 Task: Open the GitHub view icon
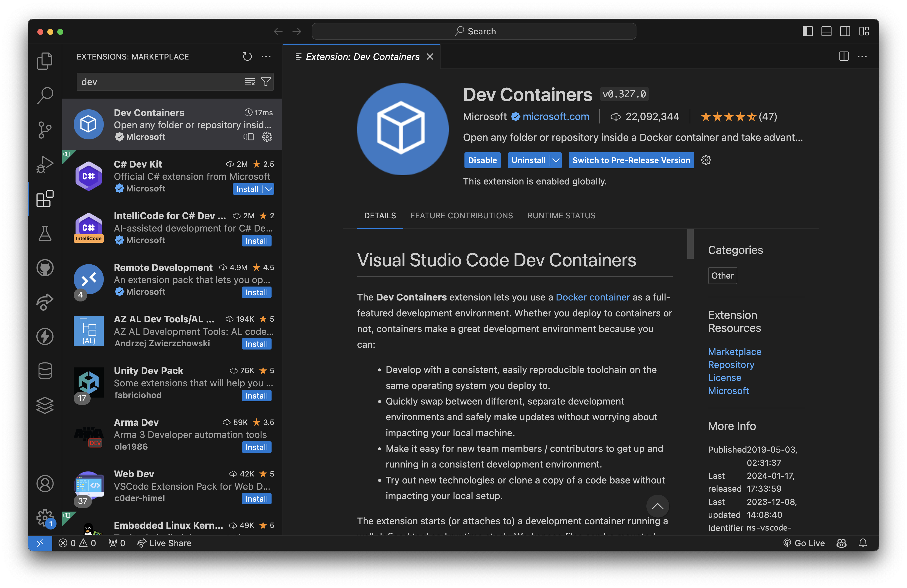pos(45,268)
